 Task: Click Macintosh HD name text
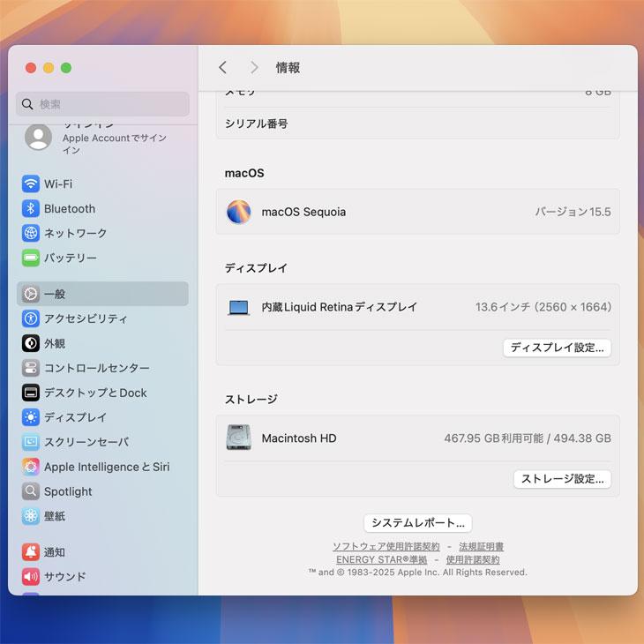(x=299, y=438)
